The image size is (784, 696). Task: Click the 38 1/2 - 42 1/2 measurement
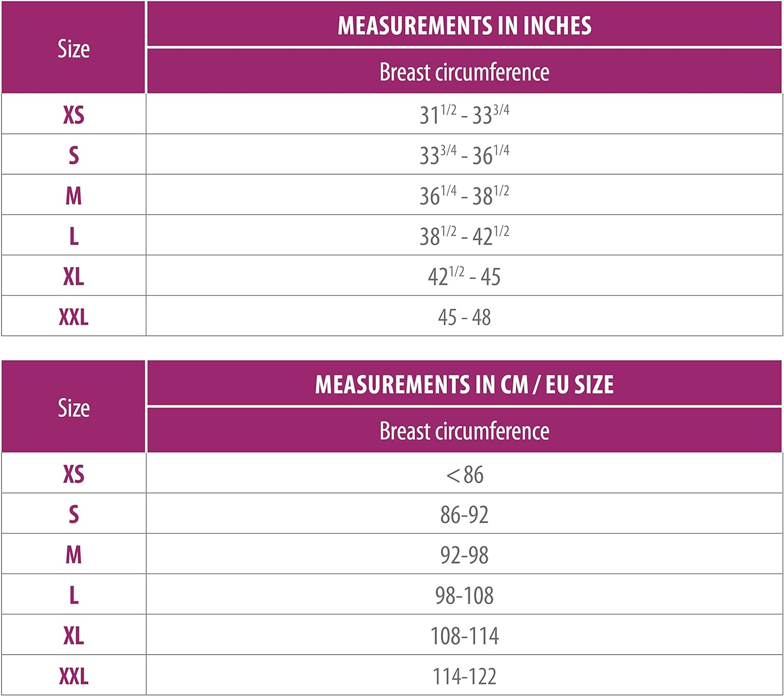(464, 236)
